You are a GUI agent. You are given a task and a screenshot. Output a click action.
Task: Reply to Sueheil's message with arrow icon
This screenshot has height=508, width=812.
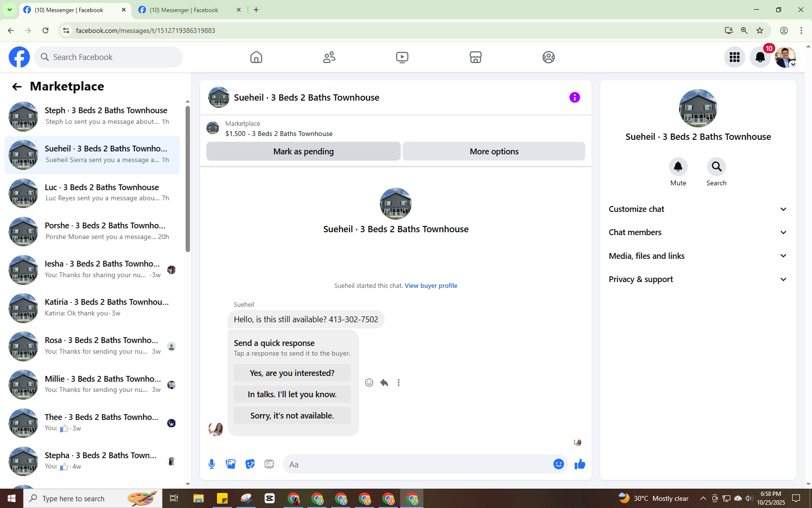pyautogui.click(x=384, y=383)
